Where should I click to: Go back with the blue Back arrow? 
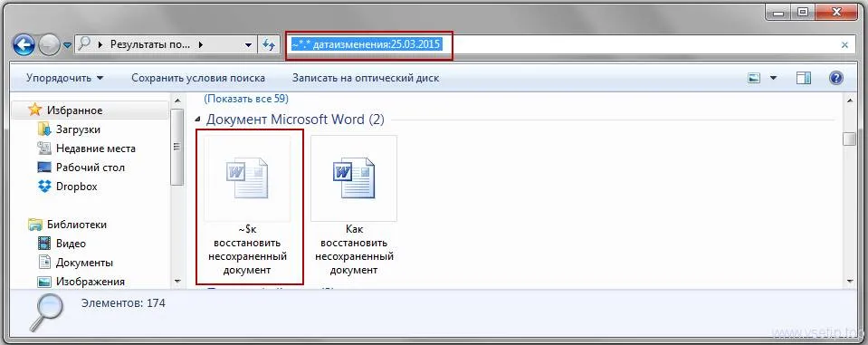pyautogui.click(x=24, y=45)
